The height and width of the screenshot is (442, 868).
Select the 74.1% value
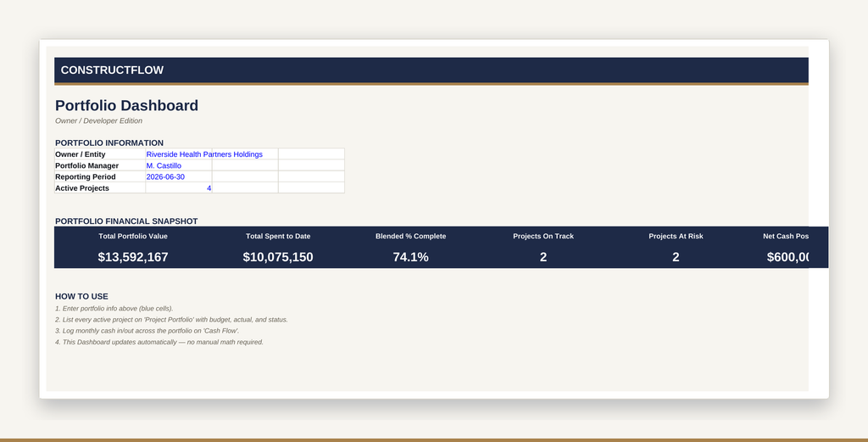pos(411,257)
